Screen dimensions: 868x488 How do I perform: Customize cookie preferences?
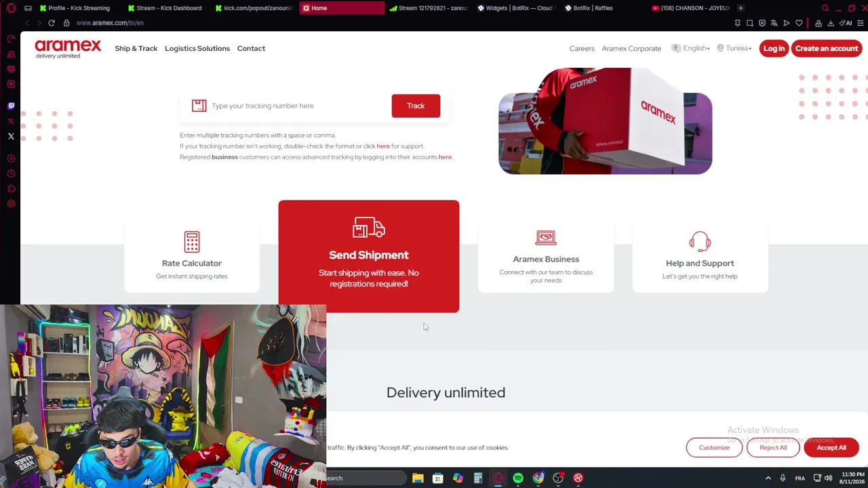[714, 447]
